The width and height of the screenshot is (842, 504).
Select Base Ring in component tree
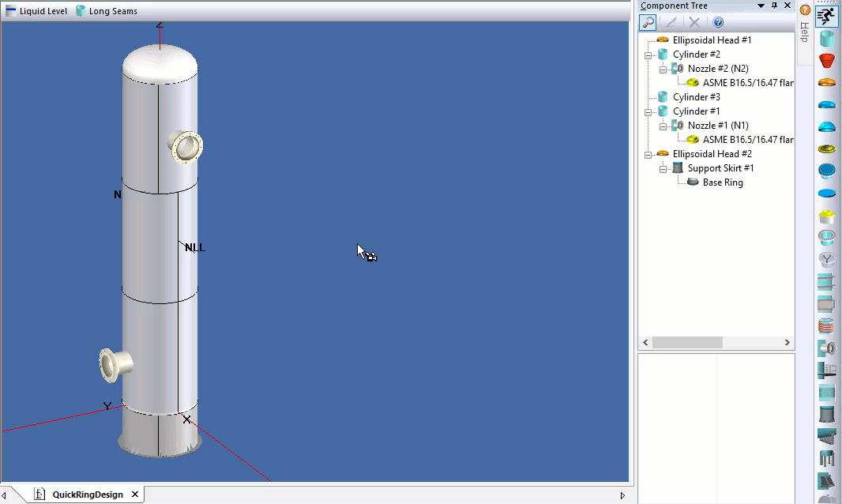pyautogui.click(x=722, y=182)
